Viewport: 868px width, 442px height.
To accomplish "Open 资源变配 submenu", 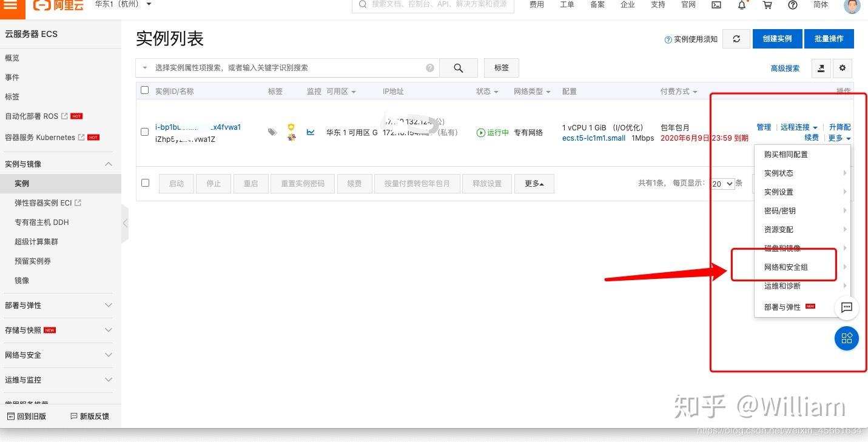I will [x=802, y=229].
